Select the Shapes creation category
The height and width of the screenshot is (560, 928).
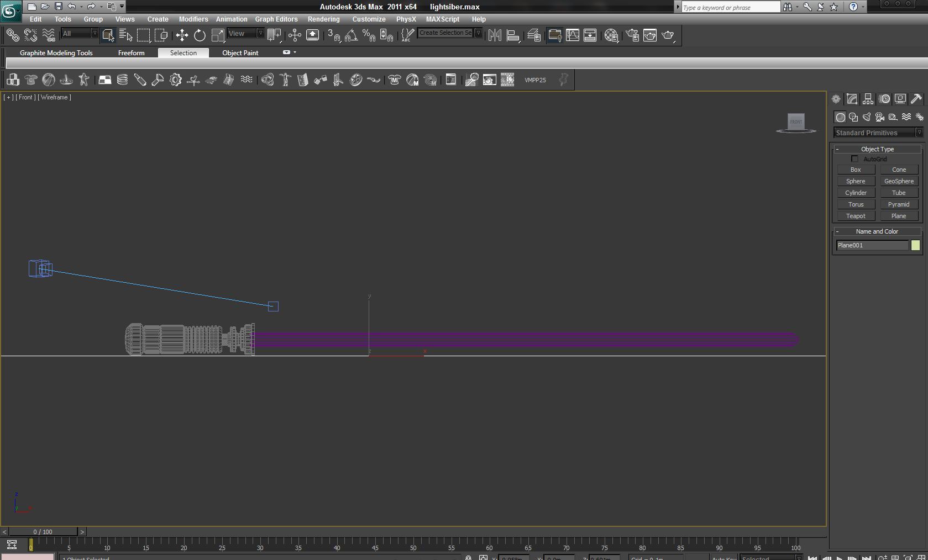(x=853, y=117)
